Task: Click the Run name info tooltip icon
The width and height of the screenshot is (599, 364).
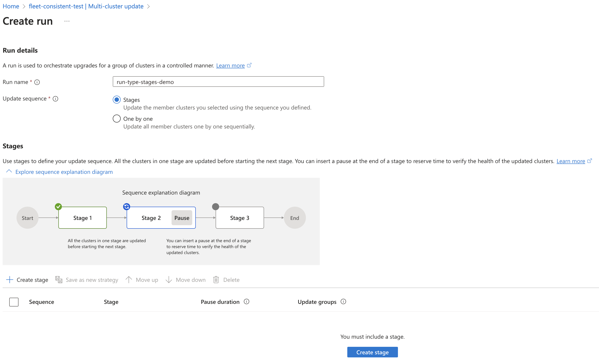Action: pyautogui.click(x=39, y=82)
